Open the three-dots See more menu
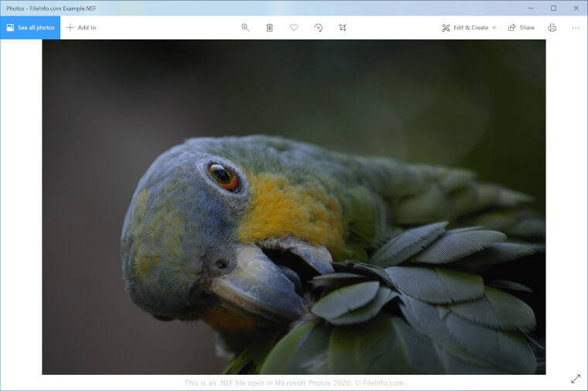This screenshot has height=391, width=588. pos(576,27)
